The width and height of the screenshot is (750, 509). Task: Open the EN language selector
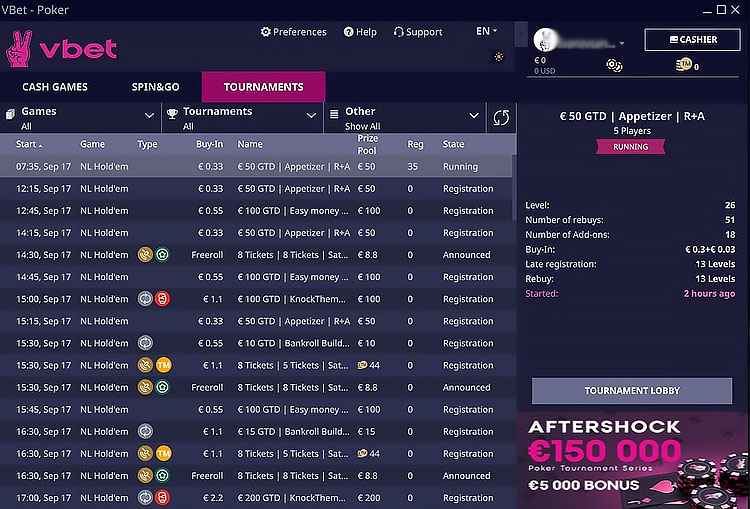coord(485,32)
